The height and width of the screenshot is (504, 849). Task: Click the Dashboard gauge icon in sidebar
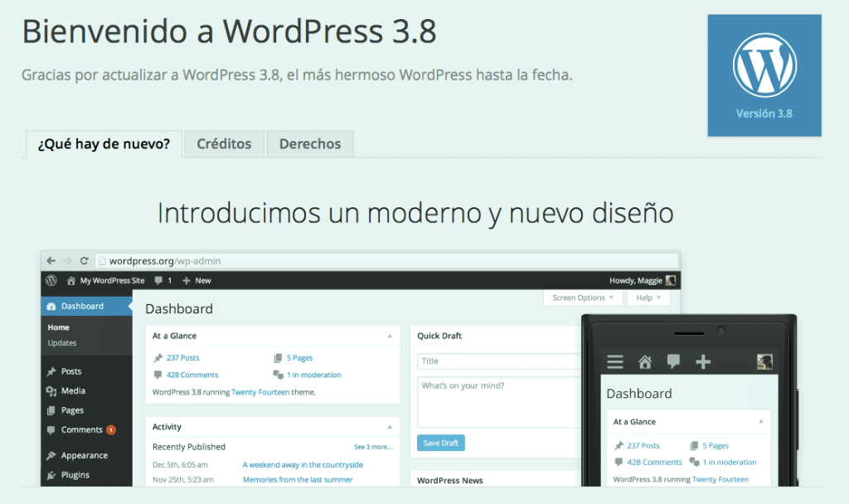click(x=51, y=307)
